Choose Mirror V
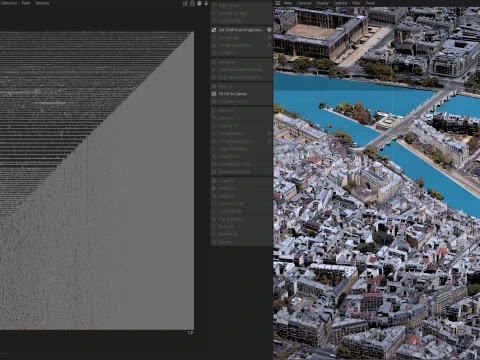Viewport: 480px width, 360px height. [x=241, y=118]
